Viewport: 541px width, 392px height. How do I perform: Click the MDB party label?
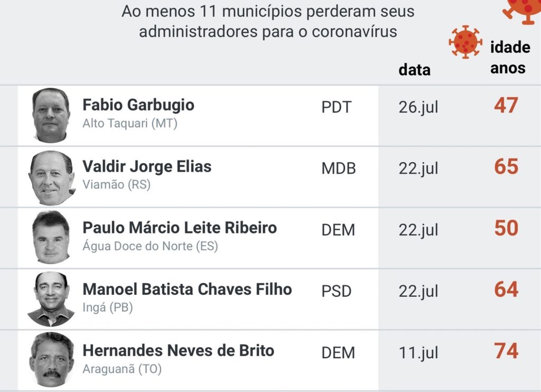(339, 169)
